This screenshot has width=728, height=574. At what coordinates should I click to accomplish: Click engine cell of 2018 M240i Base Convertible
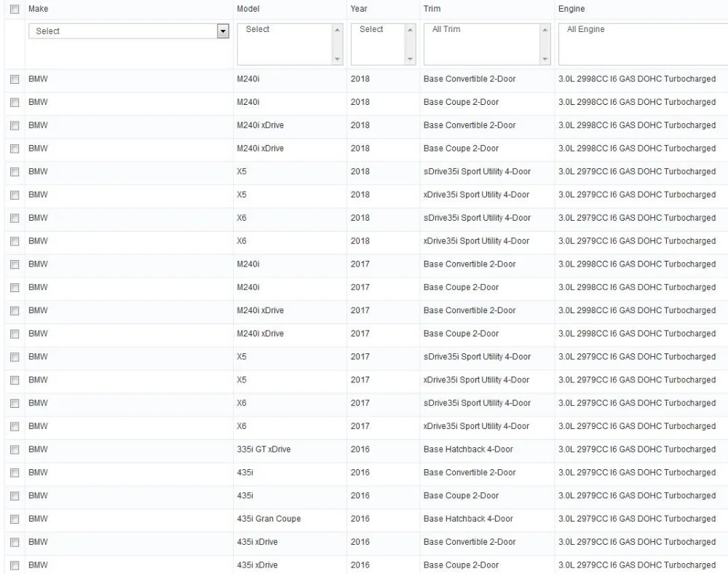[x=636, y=79]
